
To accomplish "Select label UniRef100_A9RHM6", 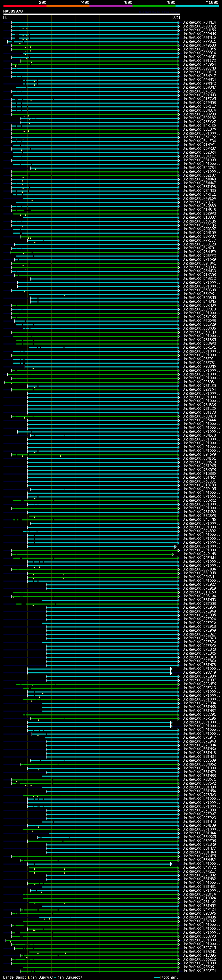I will pos(199,34).
